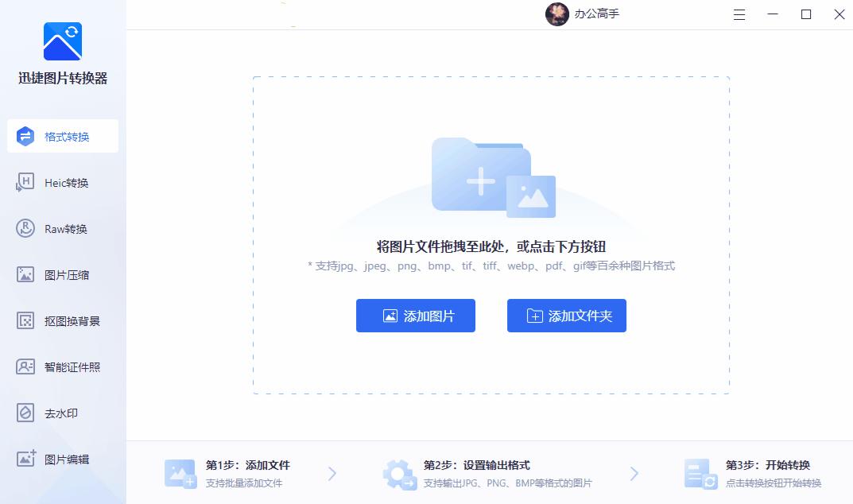Image resolution: width=853 pixels, height=504 pixels.
Task: Open the 图片编辑 tool
Action: [63, 459]
